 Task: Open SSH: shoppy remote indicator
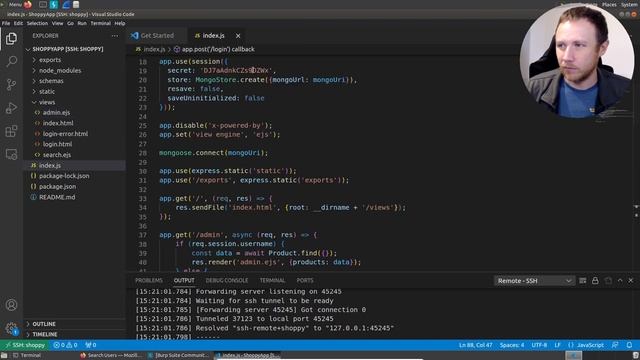25,345
